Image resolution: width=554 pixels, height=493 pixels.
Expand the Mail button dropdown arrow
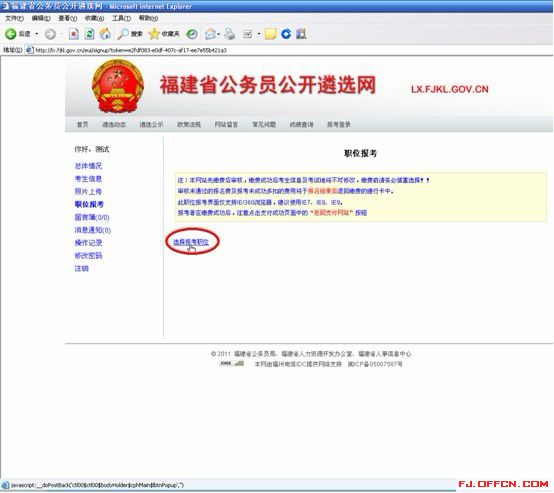pos(219,34)
